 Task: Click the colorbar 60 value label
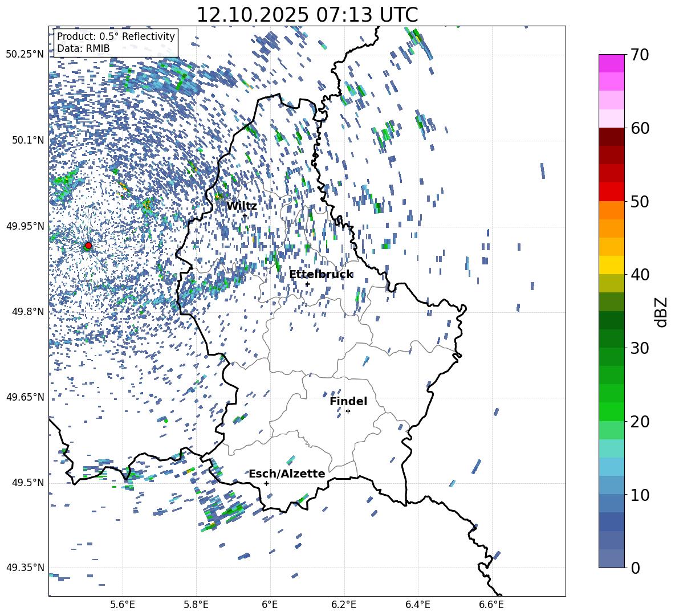pos(640,128)
